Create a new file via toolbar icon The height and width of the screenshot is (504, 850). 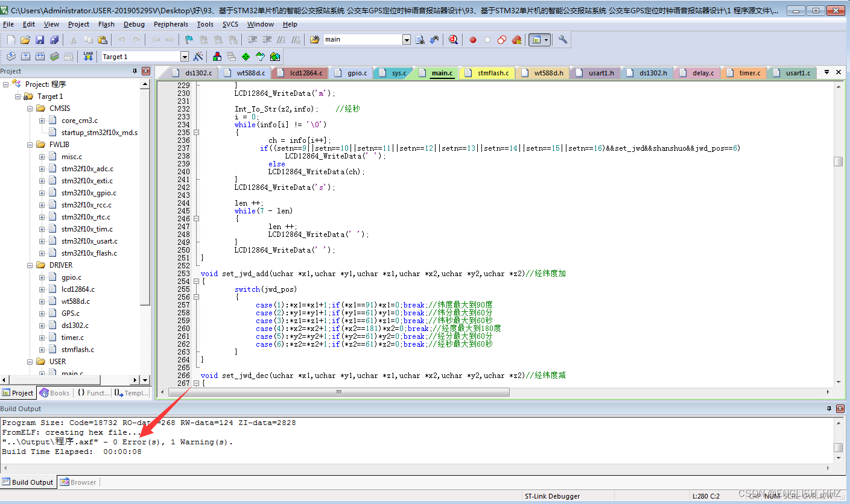point(11,40)
